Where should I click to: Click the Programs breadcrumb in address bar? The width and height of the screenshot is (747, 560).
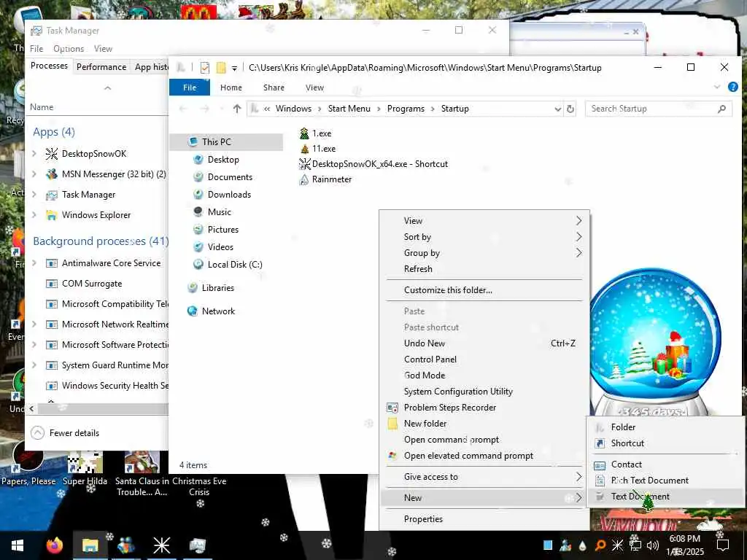(x=406, y=109)
